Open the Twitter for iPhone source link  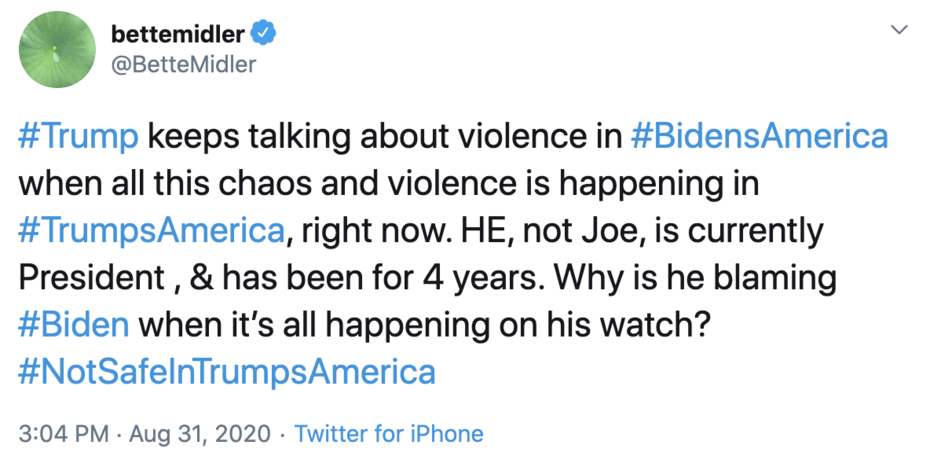coord(389,434)
